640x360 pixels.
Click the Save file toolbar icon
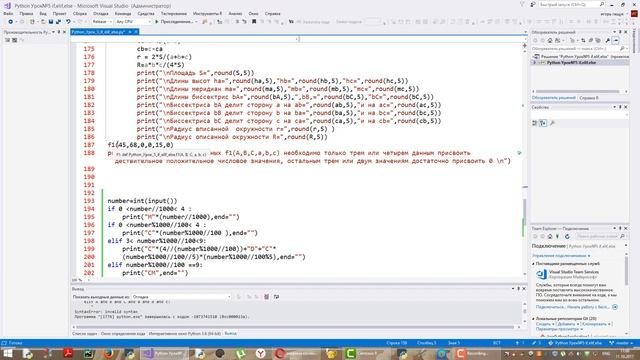coord(51,22)
